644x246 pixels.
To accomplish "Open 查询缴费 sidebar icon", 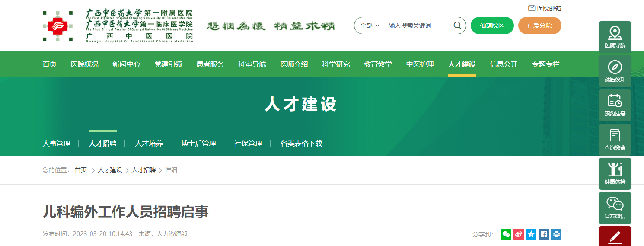I will [x=615, y=135].
